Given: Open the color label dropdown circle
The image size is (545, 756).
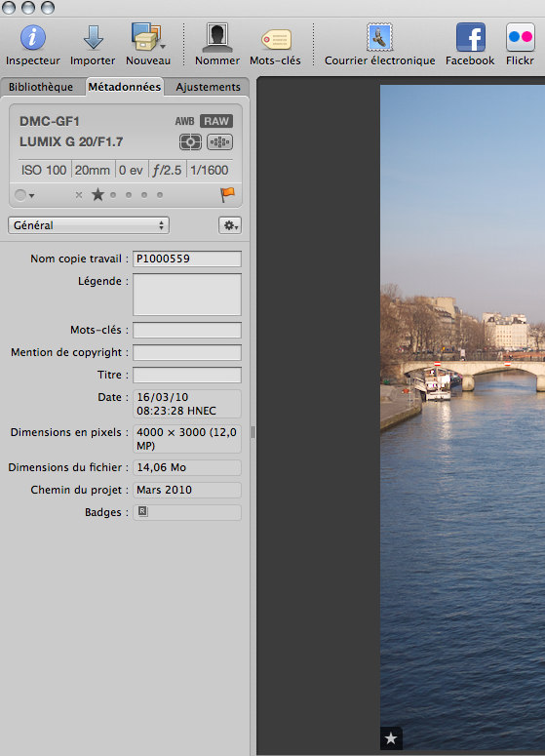Looking at the screenshot, I should (x=24, y=195).
